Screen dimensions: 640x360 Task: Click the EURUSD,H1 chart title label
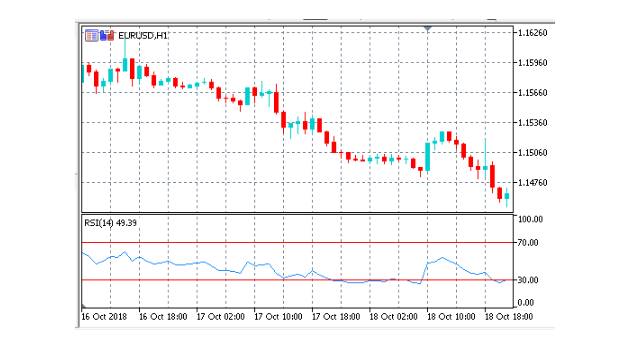point(143,36)
